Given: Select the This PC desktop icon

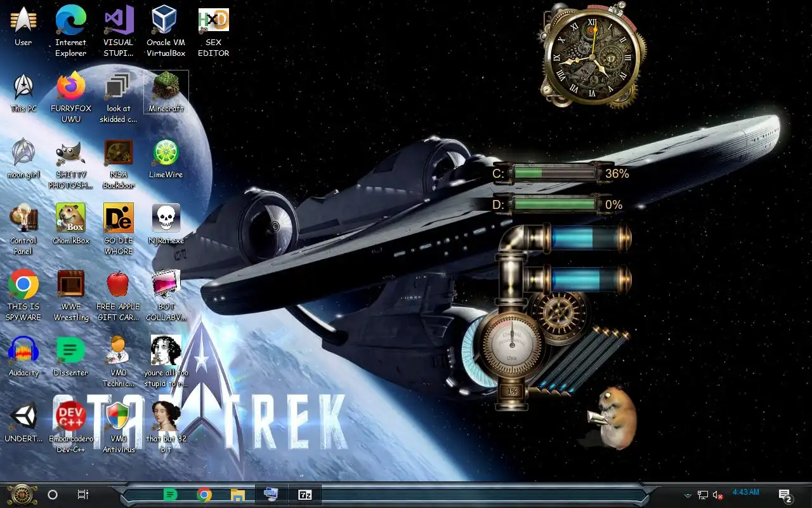Looking at the screenshot, I should click(x=23, y=93).
